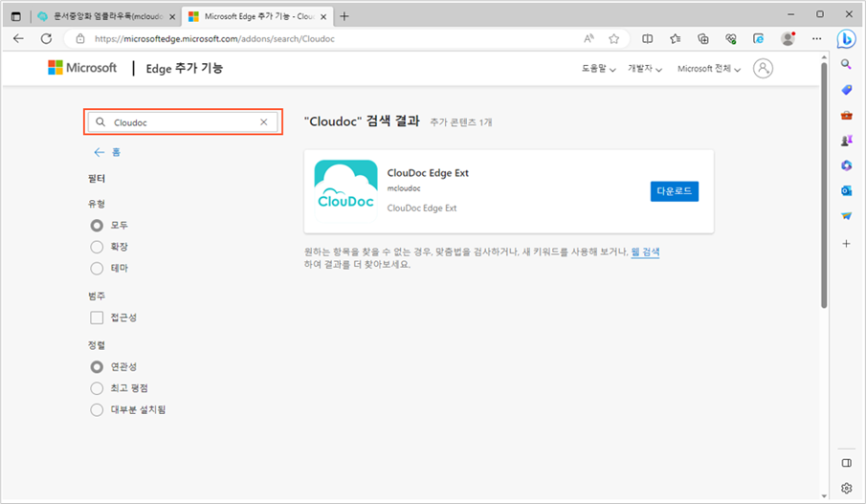Click the mcloudoc publisher name
This screenshot has width=866, height=504.
404,188
